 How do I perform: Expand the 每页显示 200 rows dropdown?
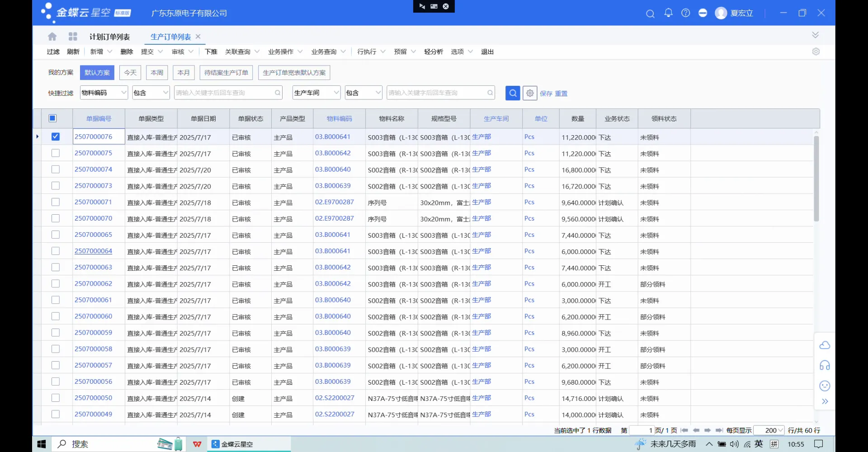coord(780,430)
